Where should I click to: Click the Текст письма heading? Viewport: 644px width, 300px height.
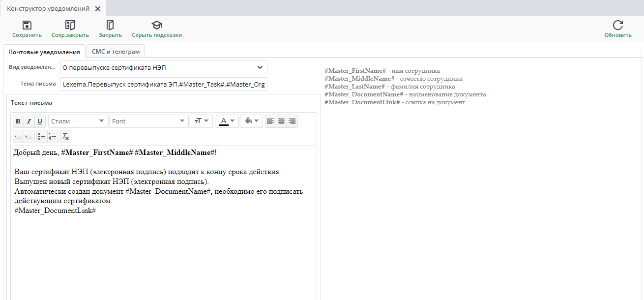click(31, 103)
